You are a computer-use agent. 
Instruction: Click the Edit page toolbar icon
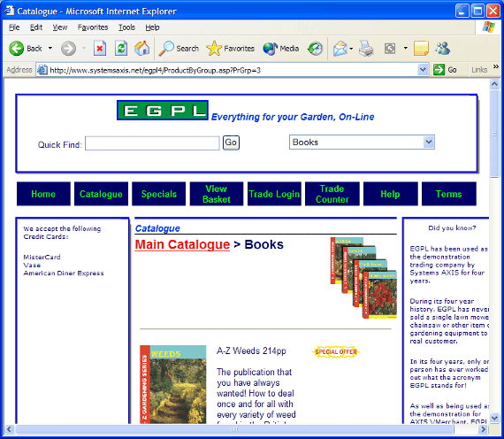(x=390, y=49)
